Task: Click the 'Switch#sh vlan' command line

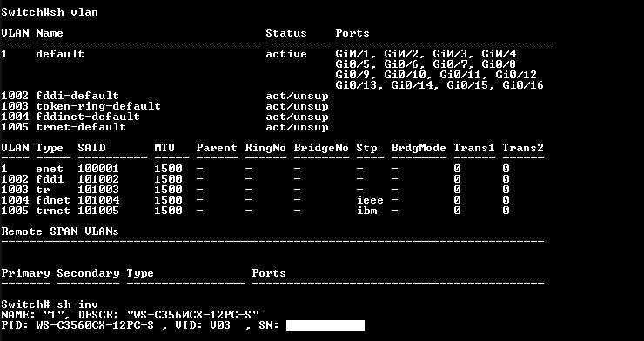Action: click(x=50, y=12)
